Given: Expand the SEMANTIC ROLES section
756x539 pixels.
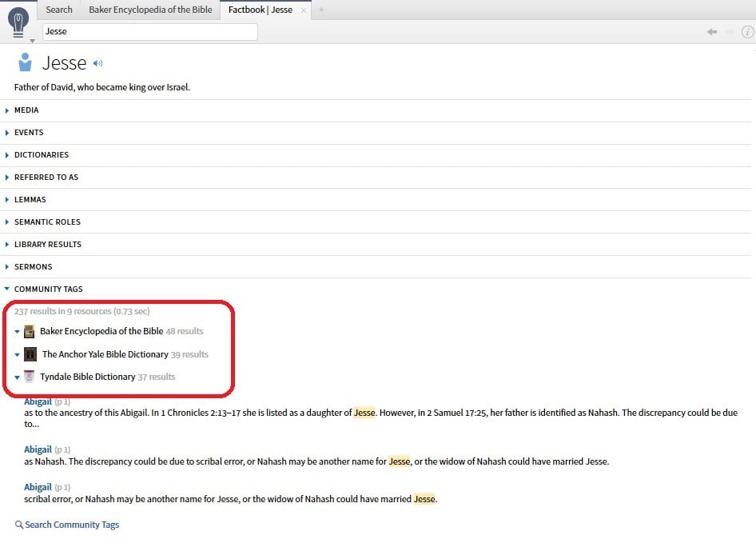Looking at the screenshot, I should 6,222.
